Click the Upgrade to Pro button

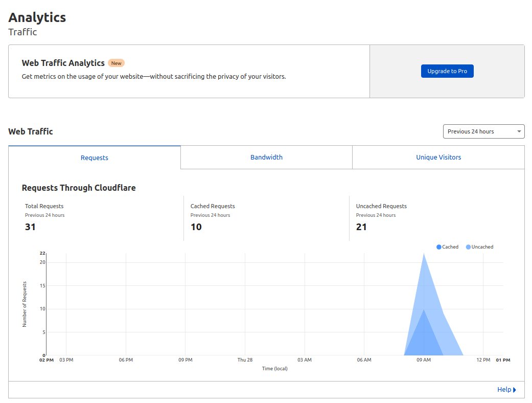coord(447,71)
